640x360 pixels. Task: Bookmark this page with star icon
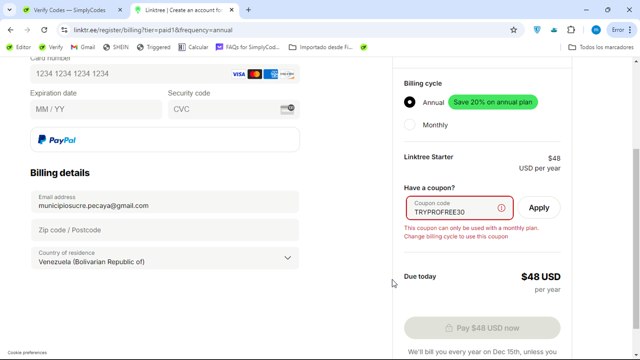[513, 30]
